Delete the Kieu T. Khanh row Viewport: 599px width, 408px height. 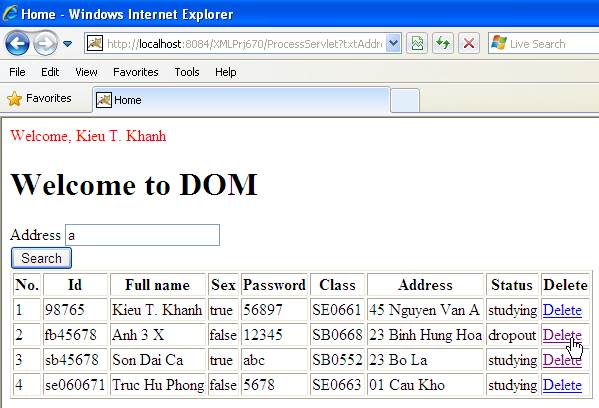pos(562,310)
